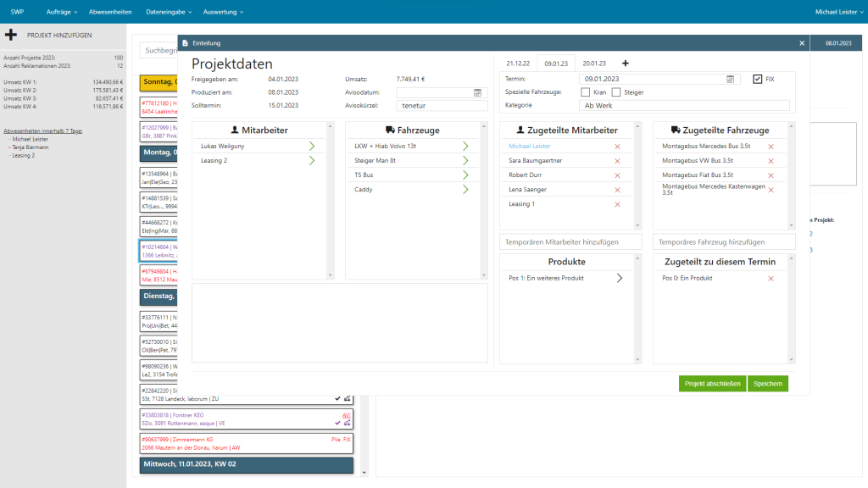The height and width of the screenshot is (488, 868).
Task: Click the plus icon to add project
Action: (x=11, y=36)
